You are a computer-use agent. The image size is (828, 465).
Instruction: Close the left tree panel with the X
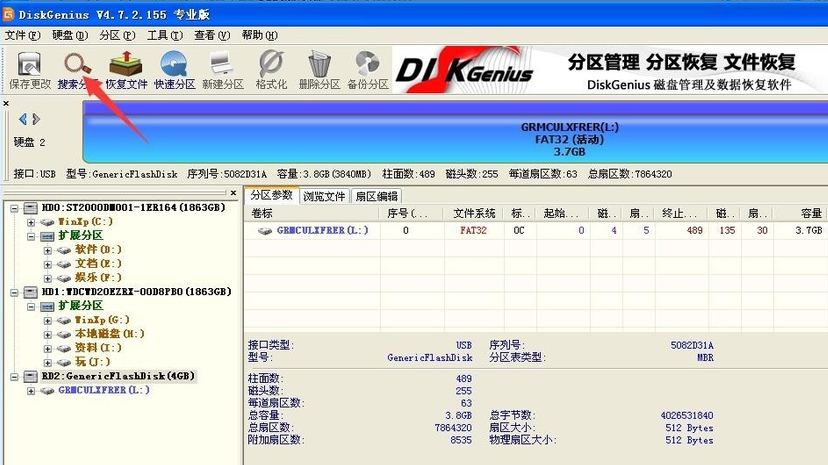[233, 193]
